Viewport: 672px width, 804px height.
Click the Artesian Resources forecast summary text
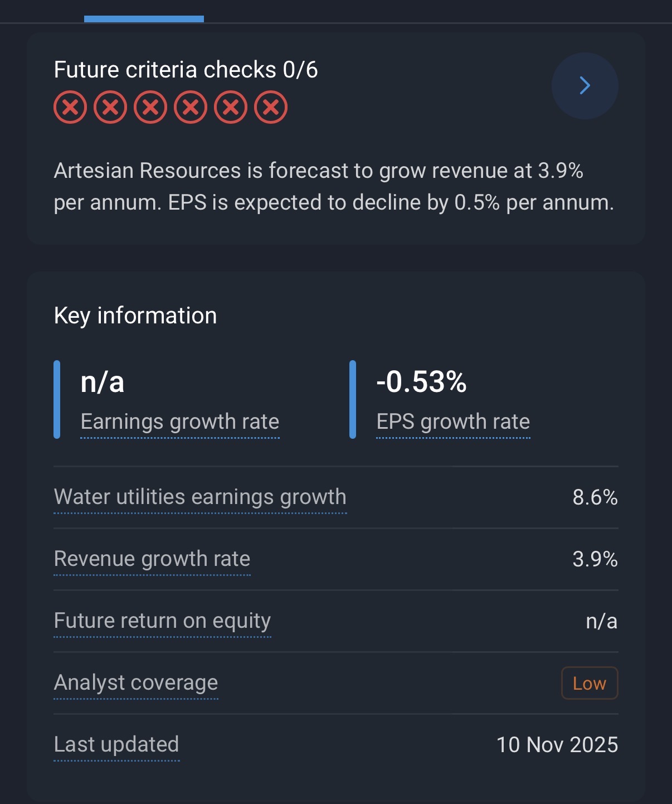click(x=334, y=186)
